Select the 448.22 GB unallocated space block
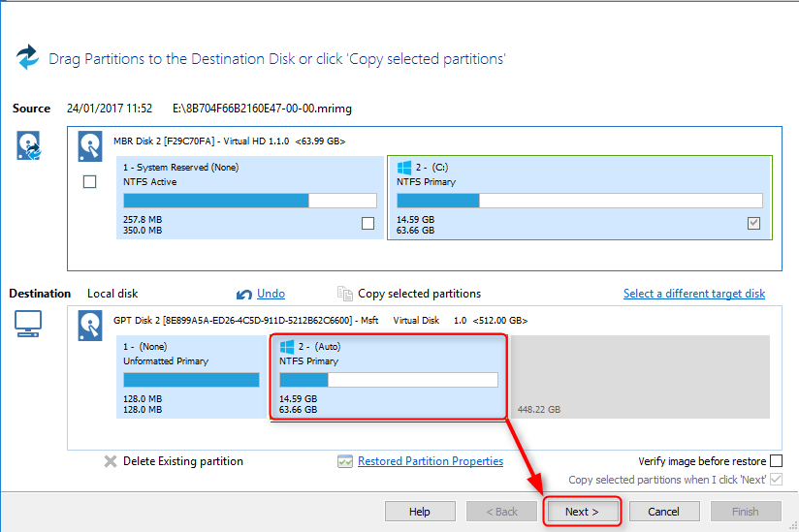 click(x=640, y=377)
